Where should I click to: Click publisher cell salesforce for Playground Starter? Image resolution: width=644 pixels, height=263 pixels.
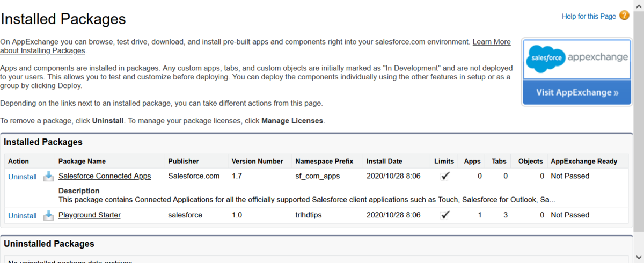[x=185, y=215]
